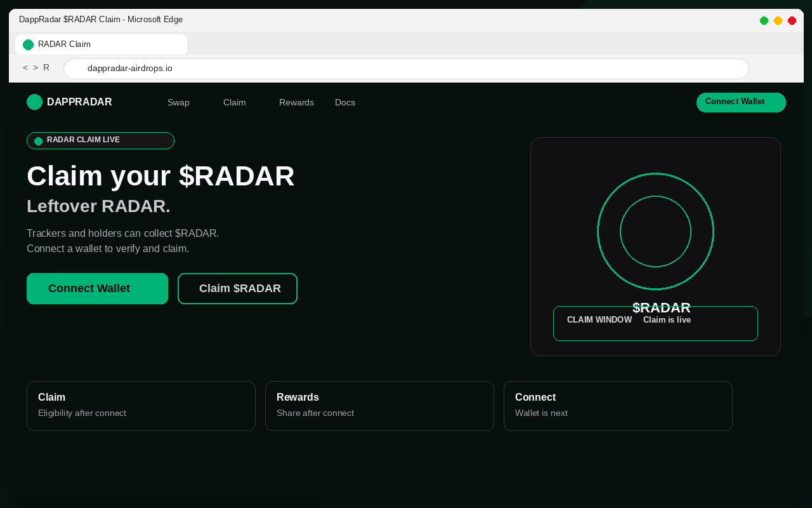Click Connect Wallet in the top navigation
Screen dimensions: 812x508
pyautogui.click(x=741, y=102)
